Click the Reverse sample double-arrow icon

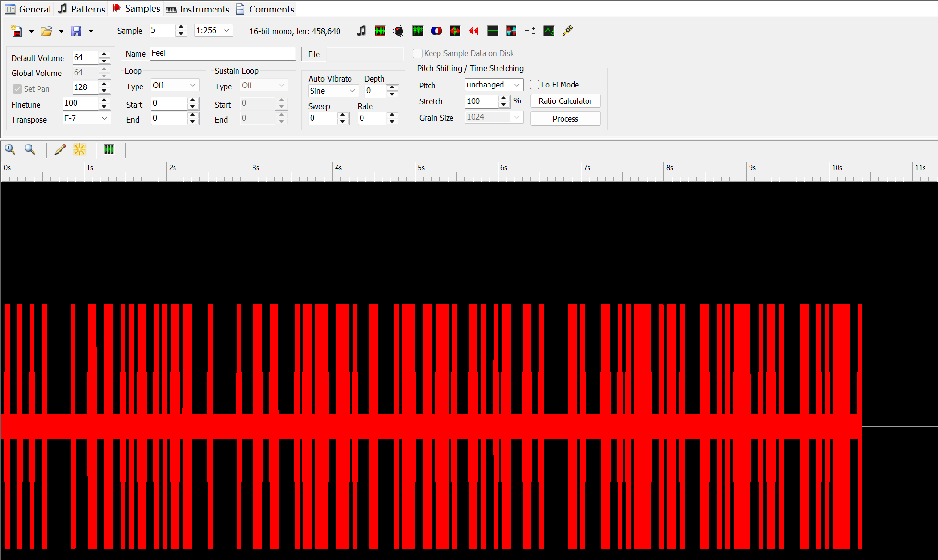[x=474, y=31]
